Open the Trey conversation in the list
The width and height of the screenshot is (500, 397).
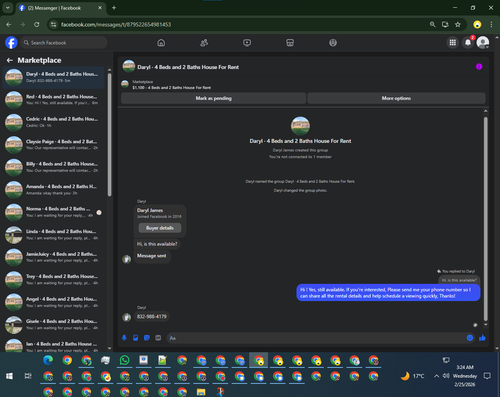coord(54,280)
